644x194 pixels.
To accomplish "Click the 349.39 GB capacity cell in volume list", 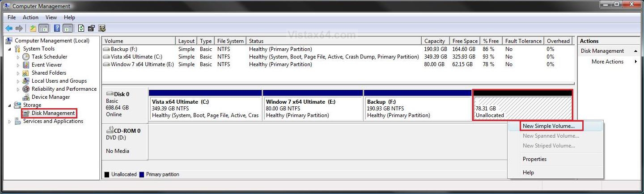I will coord(436,57).
